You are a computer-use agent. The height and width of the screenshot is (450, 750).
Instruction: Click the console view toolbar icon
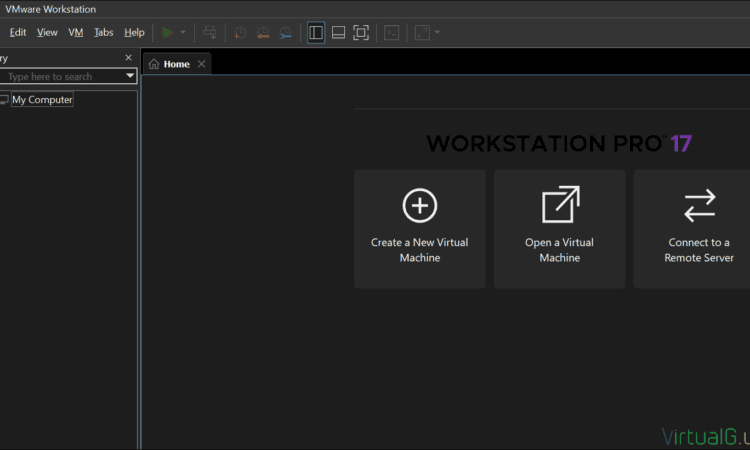point(392,32)
